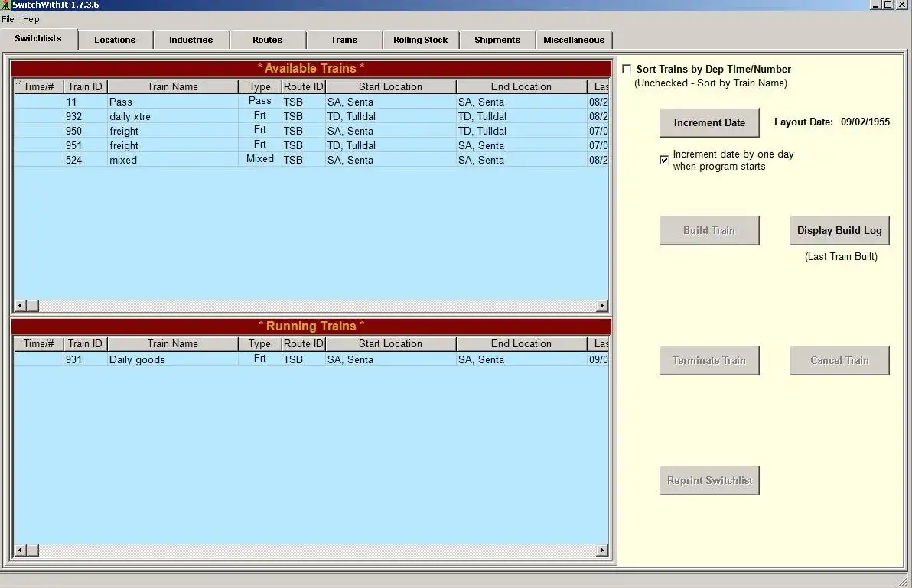Click the Build Train button
The width and height of the screenshot is (912, 588).
[708, 230]
